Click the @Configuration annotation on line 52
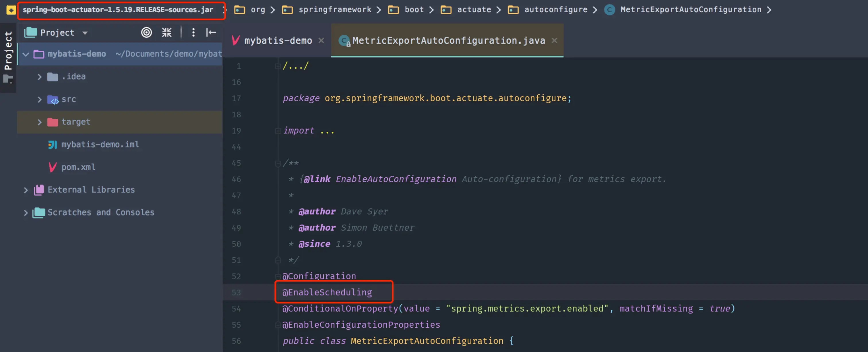 [x=319, y=276]
